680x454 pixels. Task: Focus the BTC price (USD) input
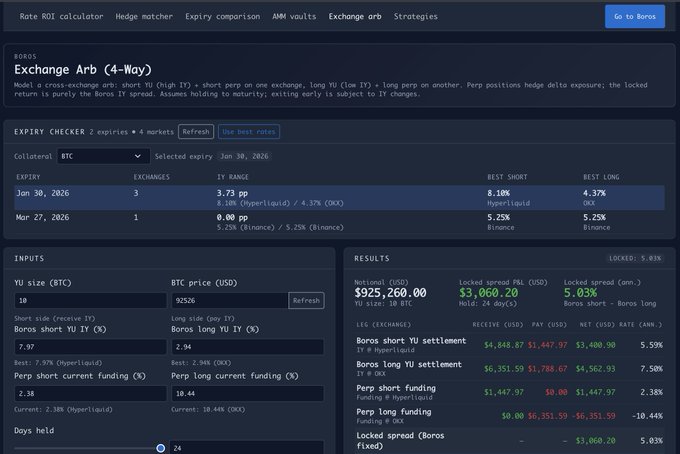pos(229,301)
